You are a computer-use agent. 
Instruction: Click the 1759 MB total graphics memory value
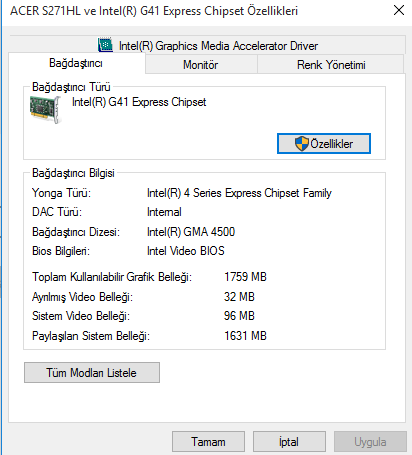[x=245, y=277]
